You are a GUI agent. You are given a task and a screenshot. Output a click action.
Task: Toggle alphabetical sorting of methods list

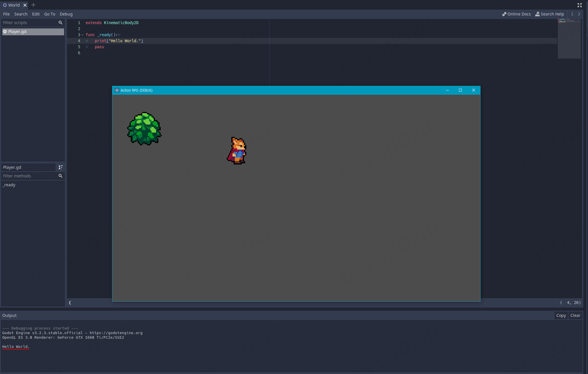pos(60,167)
